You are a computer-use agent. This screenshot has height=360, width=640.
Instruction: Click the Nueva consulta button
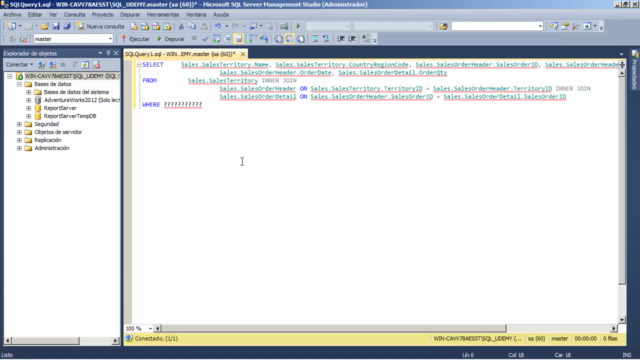coord(101,26)
